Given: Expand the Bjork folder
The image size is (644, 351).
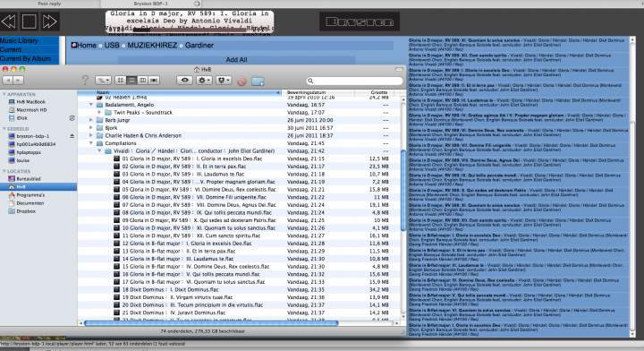Looking at the screenshot, I should [x=90, y=128].
